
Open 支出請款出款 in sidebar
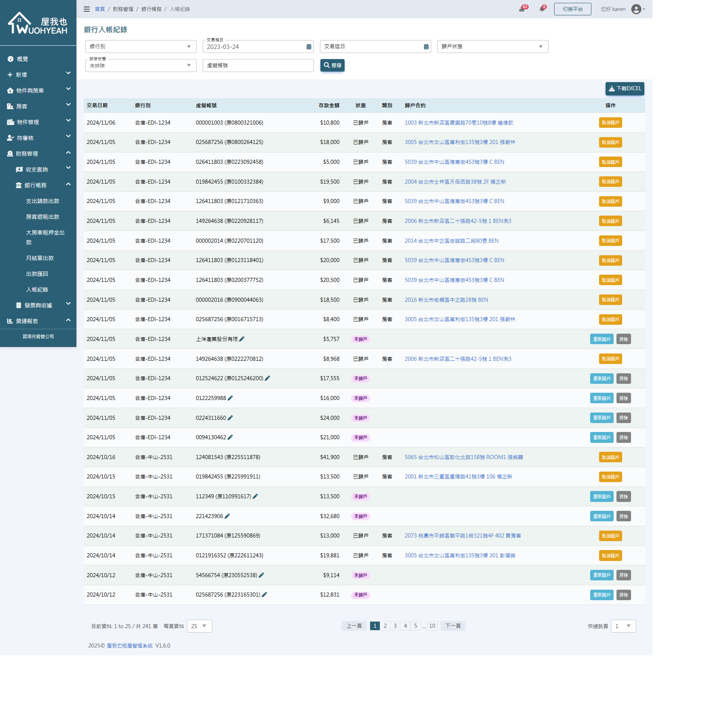tap(42, 201)
